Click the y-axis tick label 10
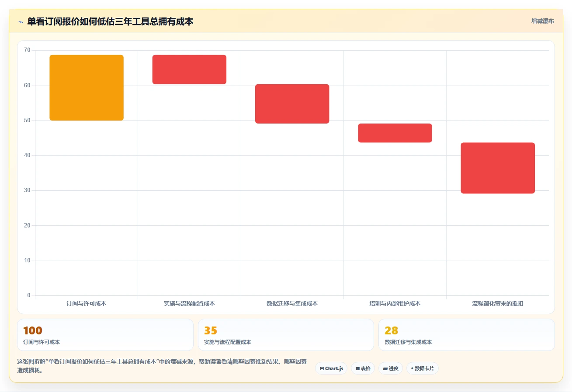The height and width of the screenshot is (392, 572). point(27,261)
